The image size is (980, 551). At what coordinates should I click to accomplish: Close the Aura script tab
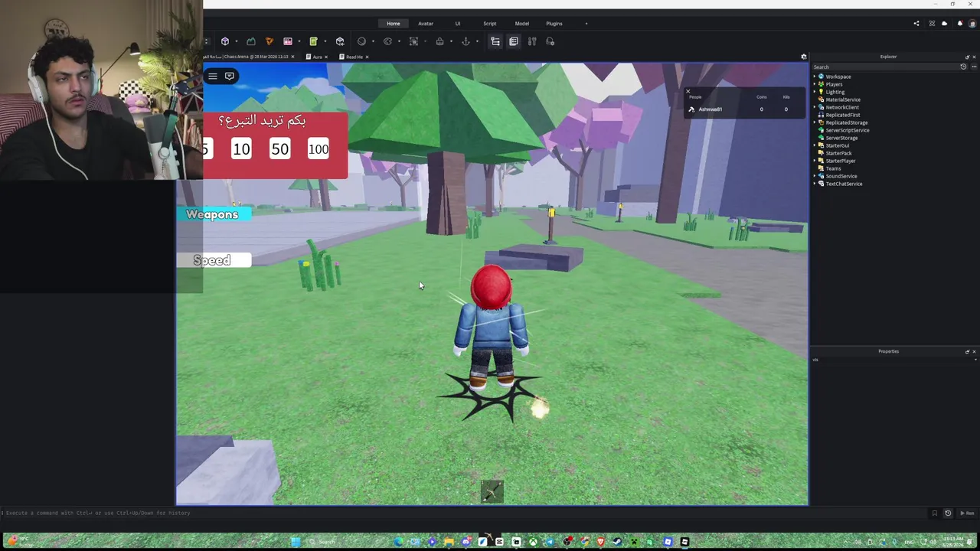(326, 57)
